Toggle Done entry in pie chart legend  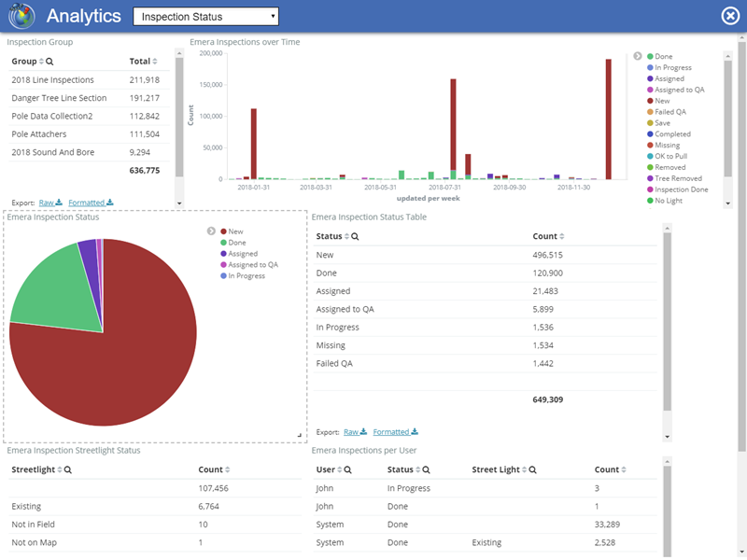[x=233, y=243]
